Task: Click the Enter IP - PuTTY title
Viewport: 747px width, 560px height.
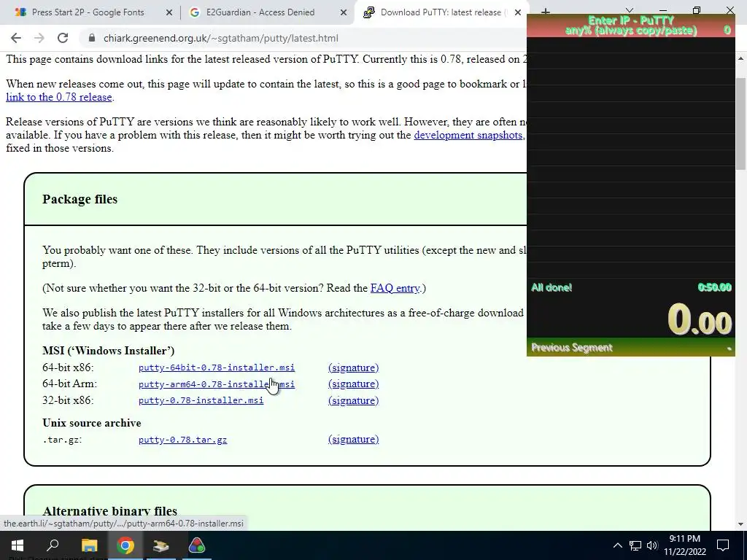Action: (x=631, y=20)
